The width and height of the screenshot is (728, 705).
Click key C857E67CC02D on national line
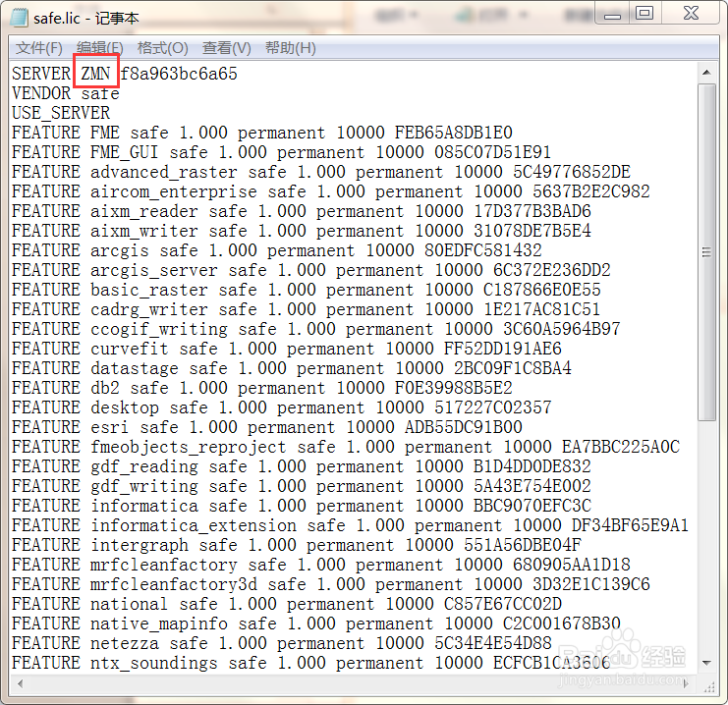click(x=503, y=604)
